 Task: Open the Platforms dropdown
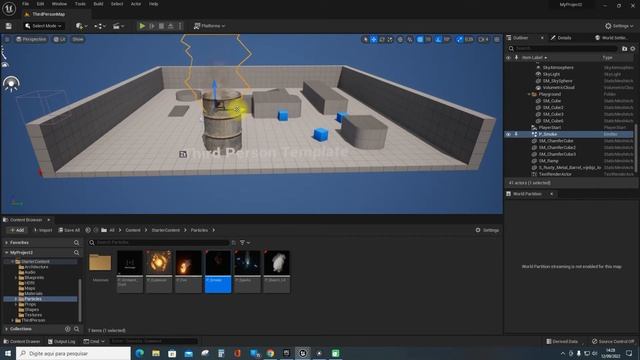[209, 26]
